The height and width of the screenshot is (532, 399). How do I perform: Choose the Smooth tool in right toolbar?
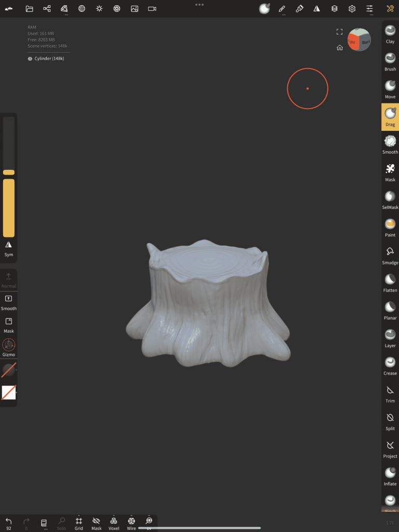click(x=390, y=144)
